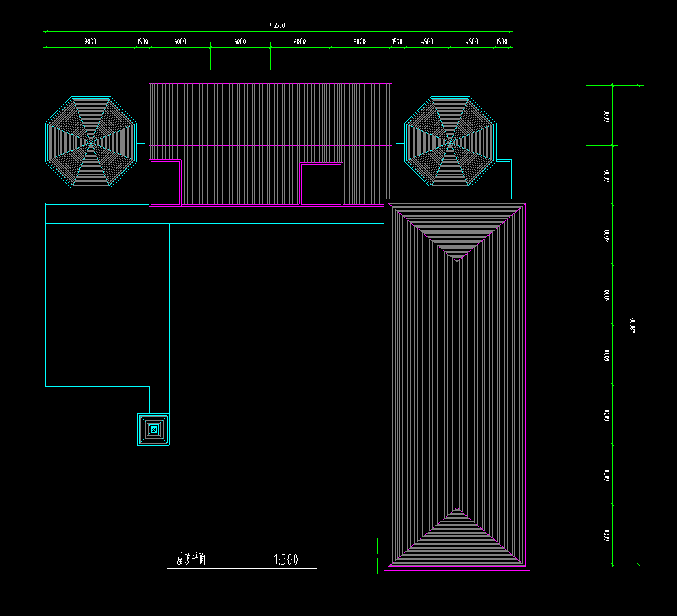Click the top hip triangle of long roof
Viewport: 677px width, 616px height.
(x=457, y=228)
